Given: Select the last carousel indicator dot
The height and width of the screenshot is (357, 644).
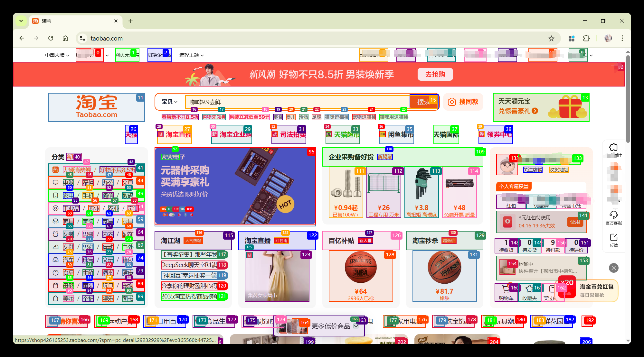Looking at the screenshot, I should point(192,215).
